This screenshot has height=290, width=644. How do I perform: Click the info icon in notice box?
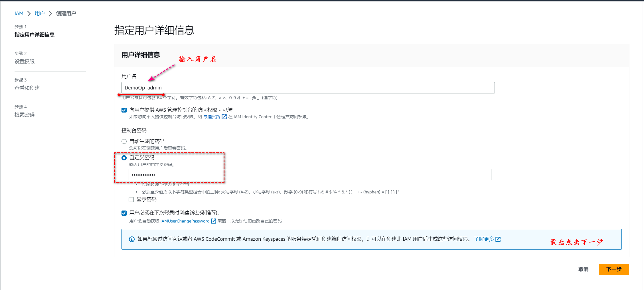tap(132, 239)
